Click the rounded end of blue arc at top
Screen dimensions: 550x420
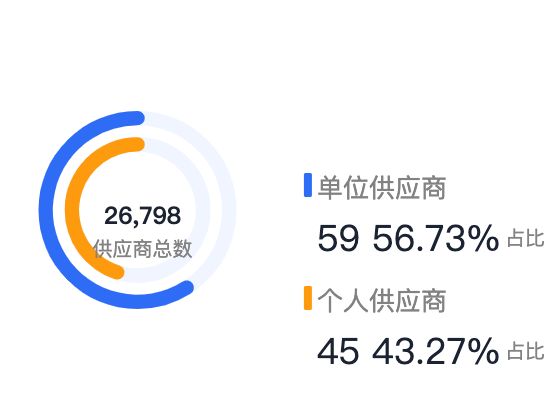(x=138, y=118)
